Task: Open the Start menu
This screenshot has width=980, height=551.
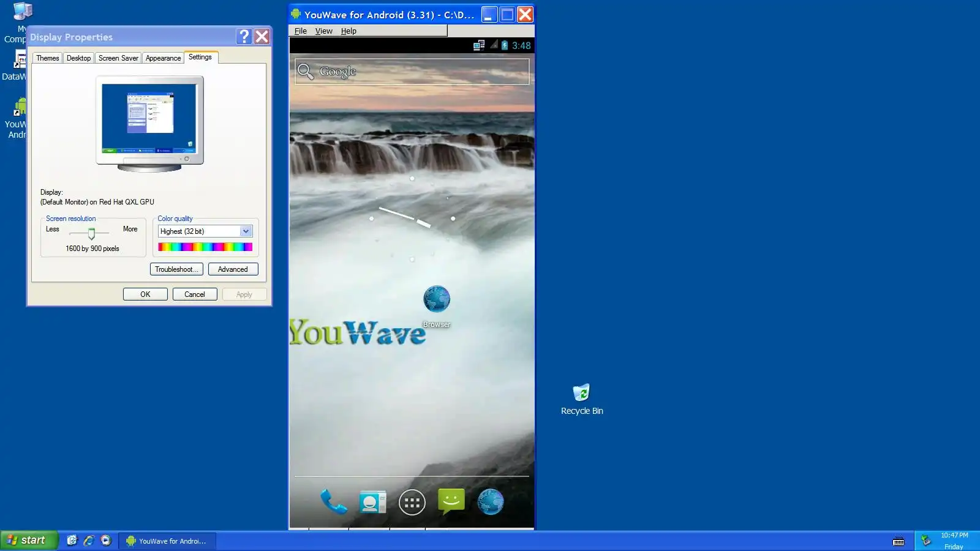Action: (28, 541)
